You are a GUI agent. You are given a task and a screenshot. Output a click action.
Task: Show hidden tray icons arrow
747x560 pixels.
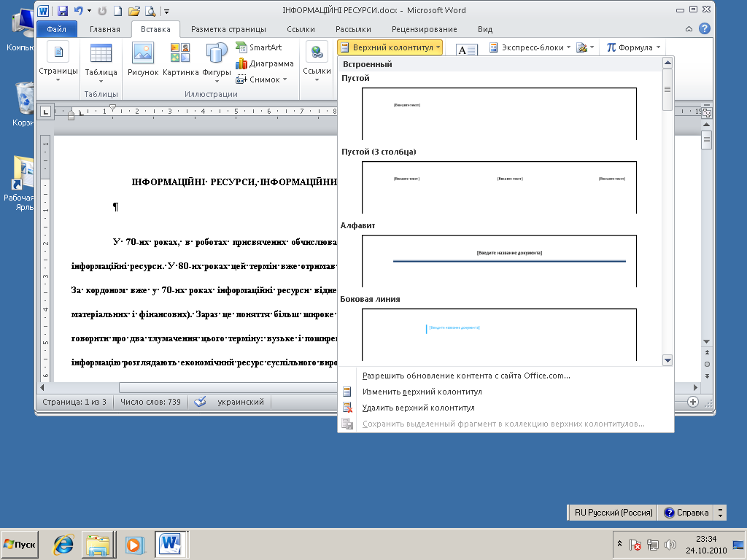point(620,544)
